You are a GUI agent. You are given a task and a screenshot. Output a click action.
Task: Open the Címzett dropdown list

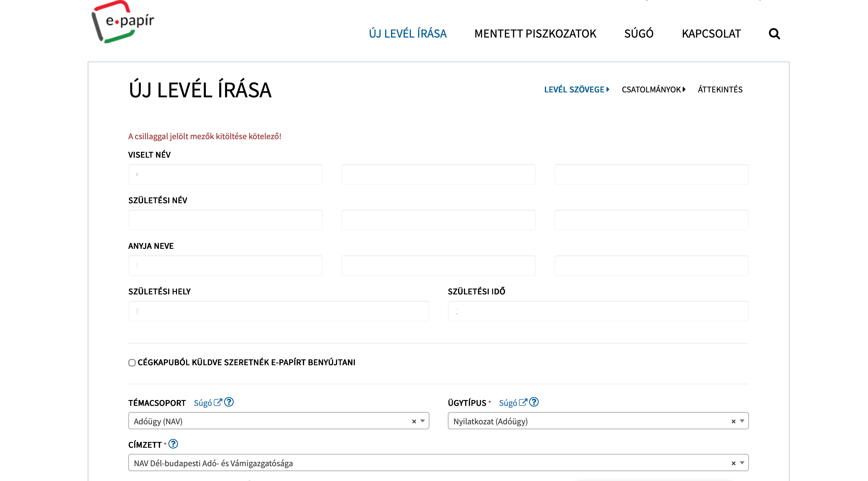(x=742, y=463)
